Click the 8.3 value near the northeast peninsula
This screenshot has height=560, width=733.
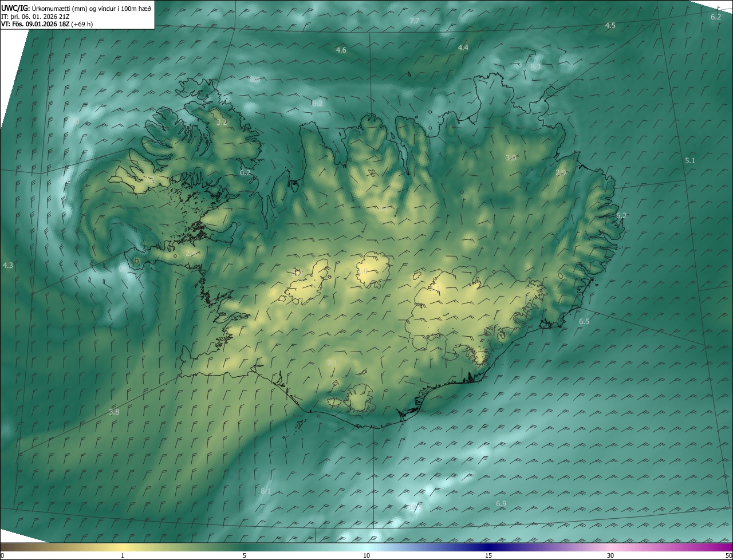coord(535,67)
